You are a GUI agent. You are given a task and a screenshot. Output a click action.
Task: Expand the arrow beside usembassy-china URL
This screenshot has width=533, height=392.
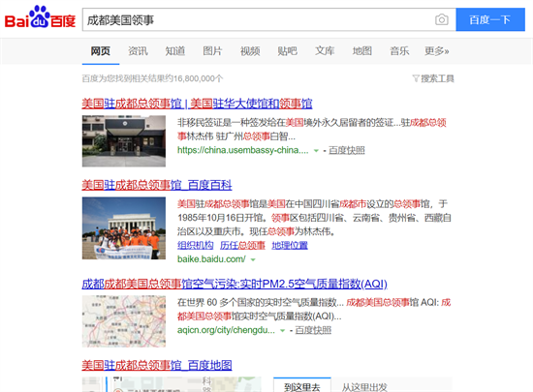pos(316,151)
